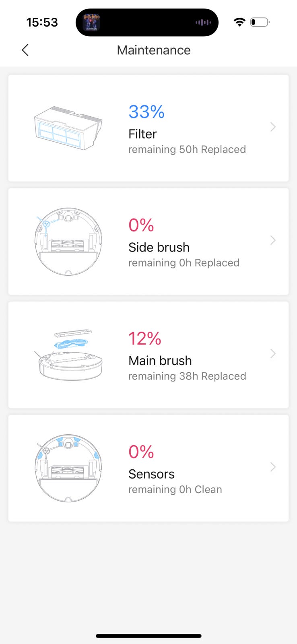Tap the back arrow in the header
This screenshot has height=644, width=297.
pos(25,50)
